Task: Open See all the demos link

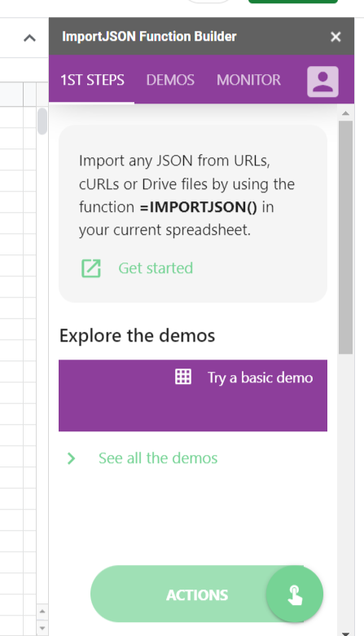Action: (x=158, y=458)
